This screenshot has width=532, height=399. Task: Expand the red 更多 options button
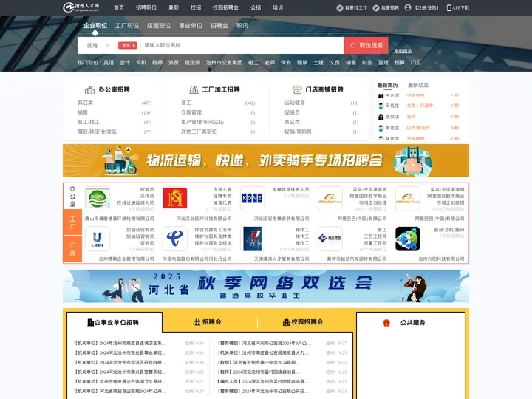point(128,46)
